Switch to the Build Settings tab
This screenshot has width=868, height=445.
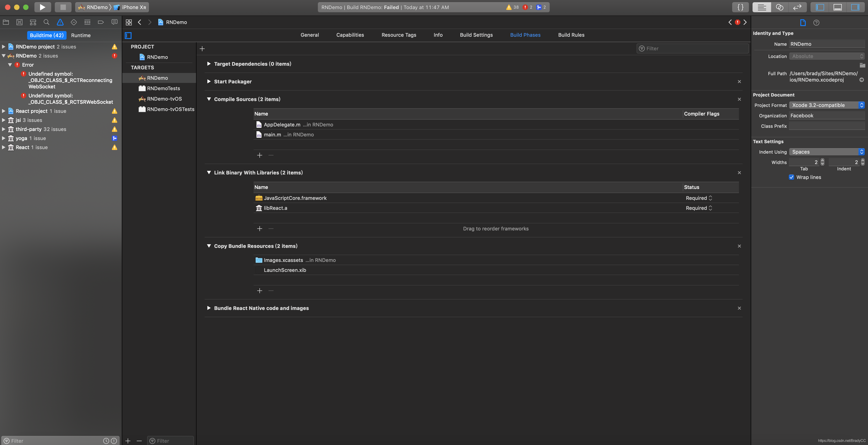coord(476,35)
